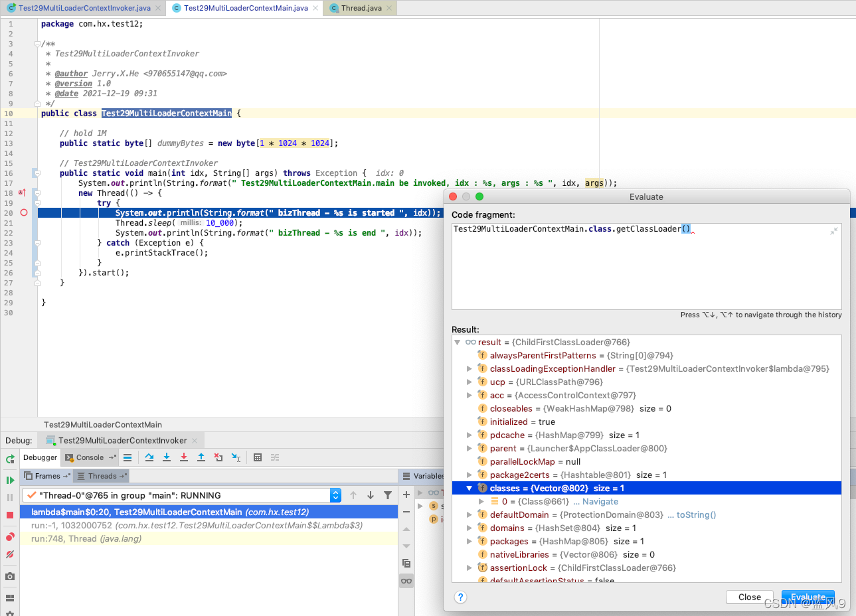Select the Step Over debug icon

pos(149,457)
